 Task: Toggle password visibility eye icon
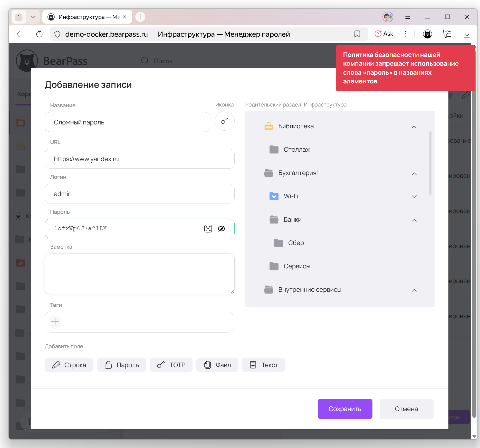point(222,228)
